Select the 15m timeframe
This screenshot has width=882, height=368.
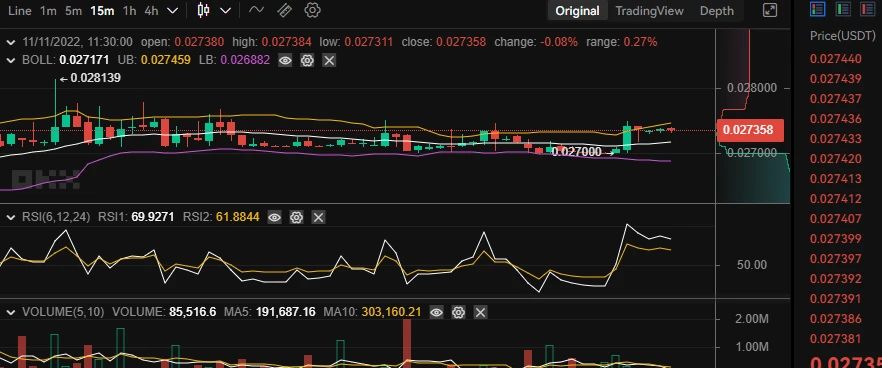point(102,11)
